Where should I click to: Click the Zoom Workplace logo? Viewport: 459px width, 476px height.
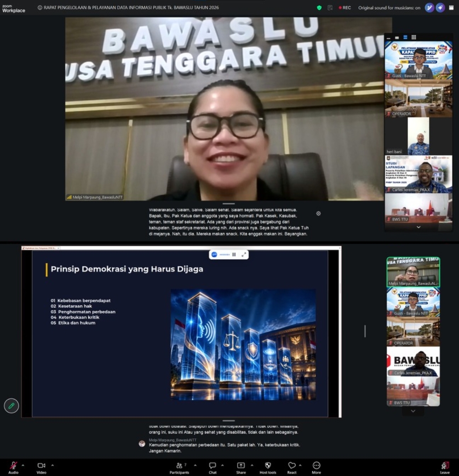[x=14, y=8]
